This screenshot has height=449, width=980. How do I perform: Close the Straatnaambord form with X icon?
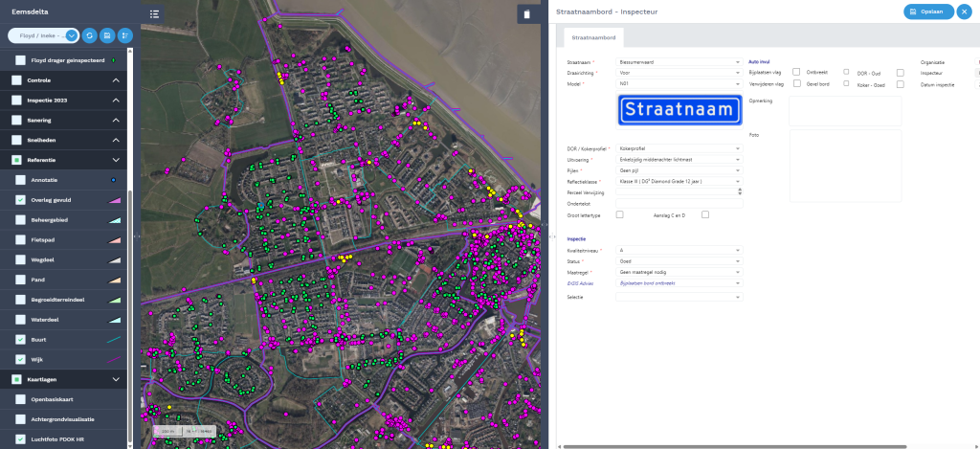coord(964,11)
